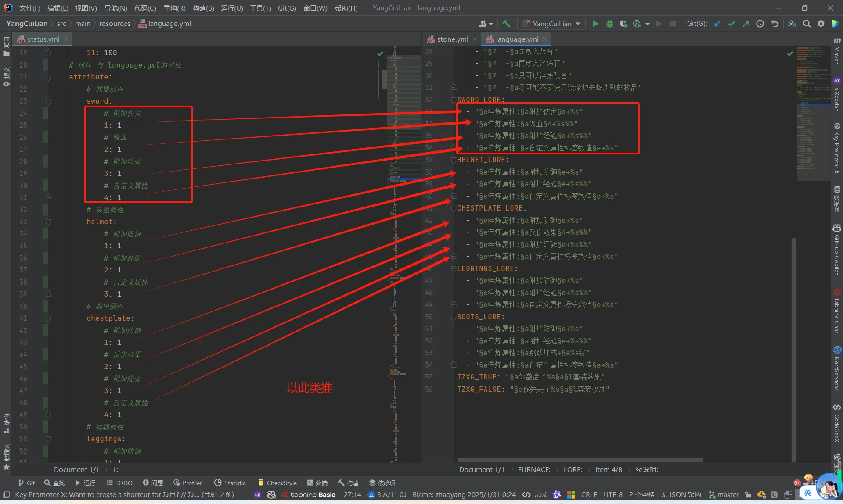Click the Debug bug icon

[609, 24]
